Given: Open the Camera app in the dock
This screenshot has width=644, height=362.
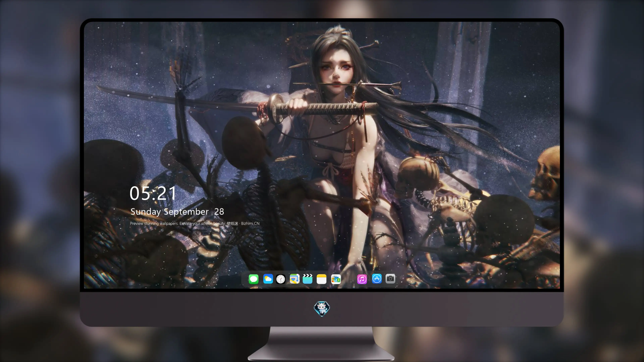Looking at the screenshot, I should [x=390, y=279].
